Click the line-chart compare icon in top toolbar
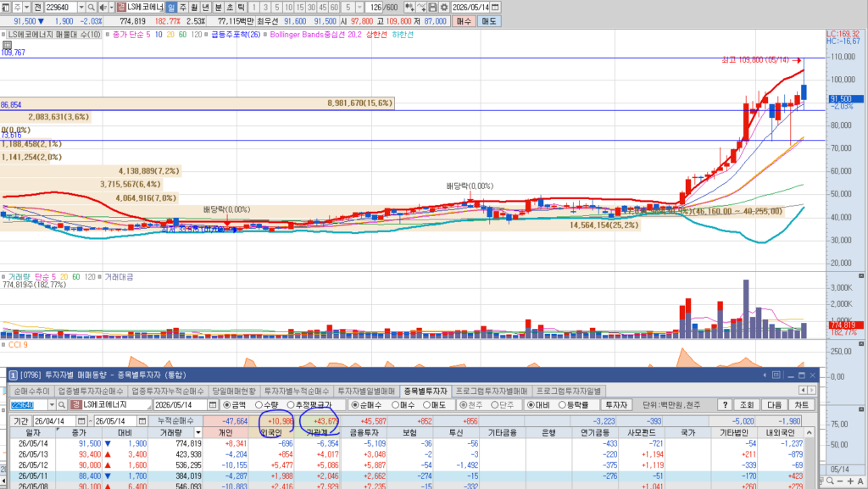 point(421,7)
